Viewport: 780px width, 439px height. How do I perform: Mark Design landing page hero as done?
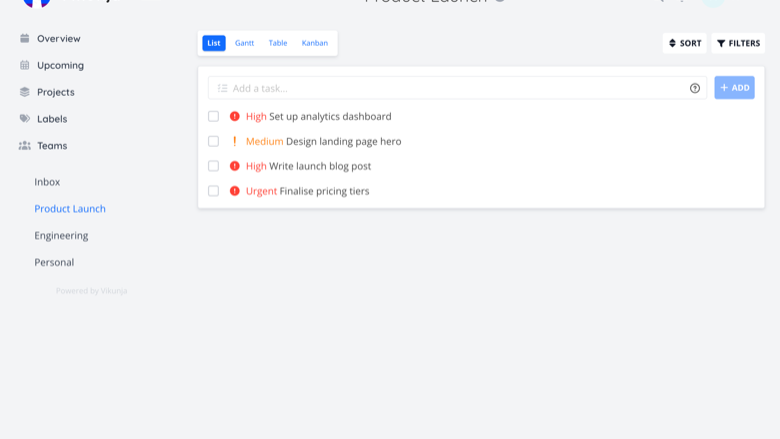tap(213, 141)
